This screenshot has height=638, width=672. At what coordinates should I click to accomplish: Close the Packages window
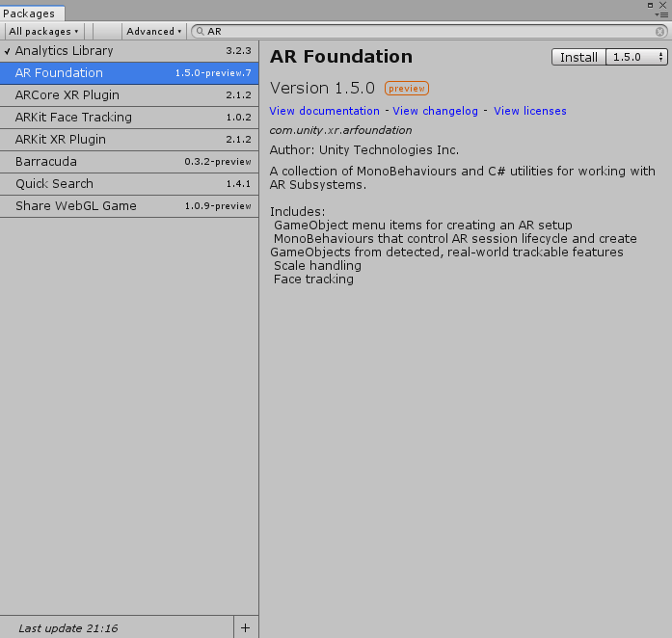pyautogui.click(x=662, y=5)
